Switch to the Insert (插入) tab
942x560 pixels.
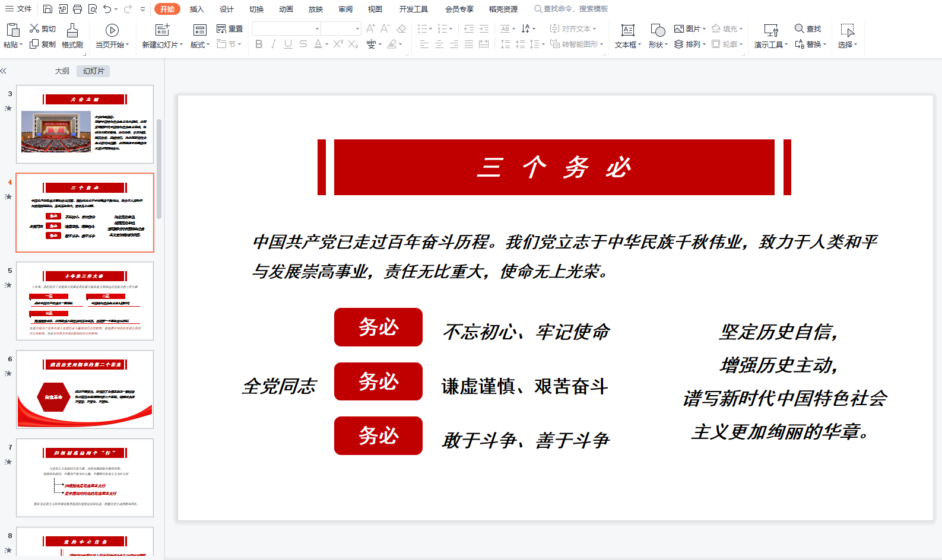pyautogui.click(x=197, y=9)
